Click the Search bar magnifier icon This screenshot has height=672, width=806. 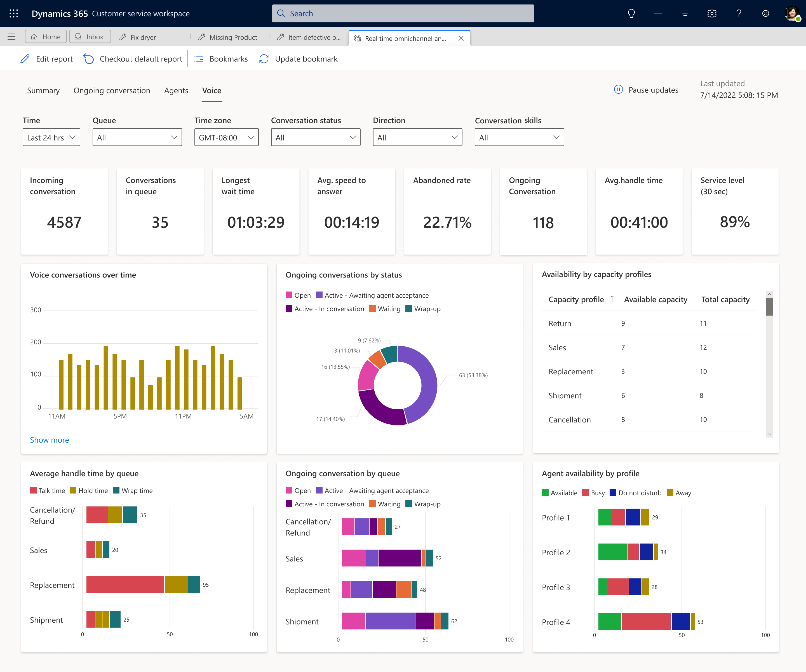[x=283, y=13]
